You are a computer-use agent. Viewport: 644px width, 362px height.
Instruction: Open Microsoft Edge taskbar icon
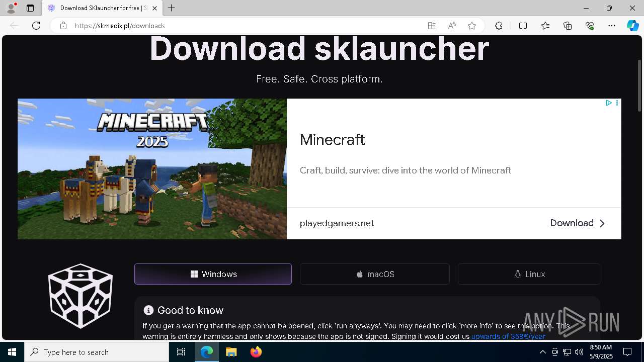[x=207, y=352]
